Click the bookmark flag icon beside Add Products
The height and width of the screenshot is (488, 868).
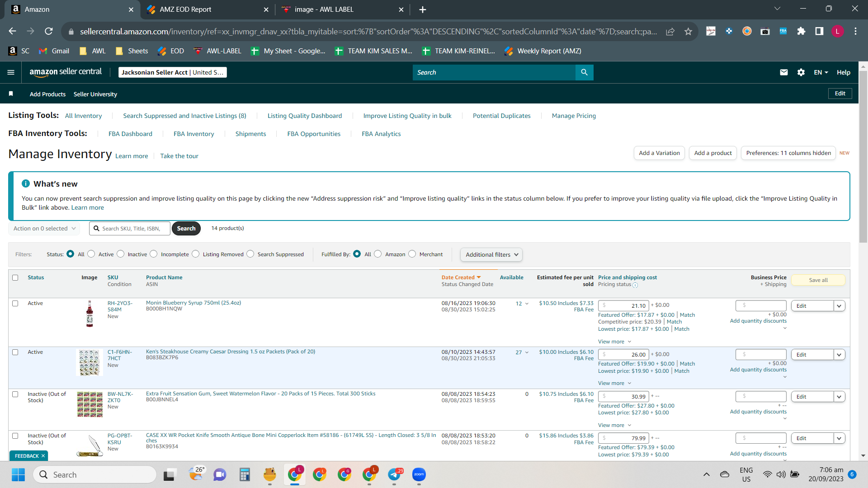11,94
